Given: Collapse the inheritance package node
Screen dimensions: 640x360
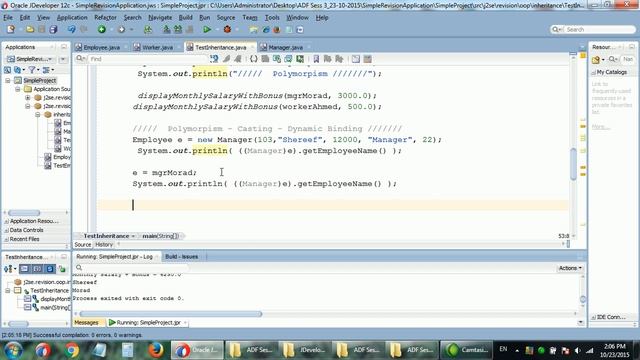Looking at the screenshot, I should coord(38,115).
